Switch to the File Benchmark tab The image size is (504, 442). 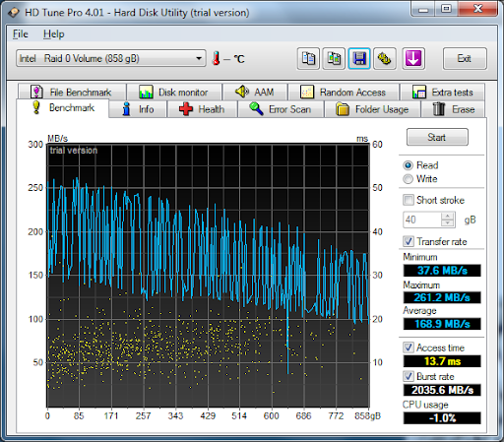click(72, 92)
